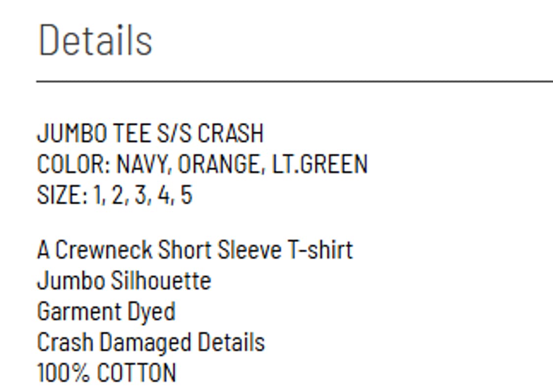The image size is (553, 392).
Task: Click the SIZE: label text
Action: pos(62,195)
